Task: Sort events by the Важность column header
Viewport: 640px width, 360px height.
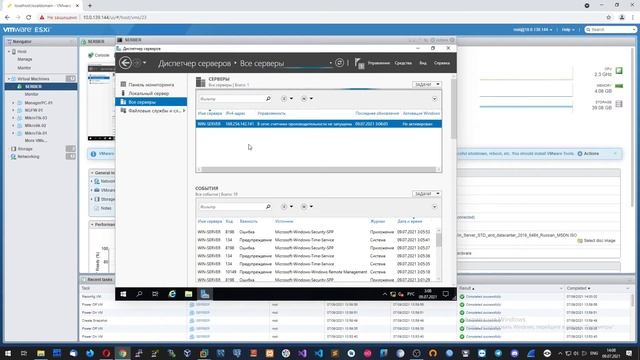Action: (x=249, y=221)
